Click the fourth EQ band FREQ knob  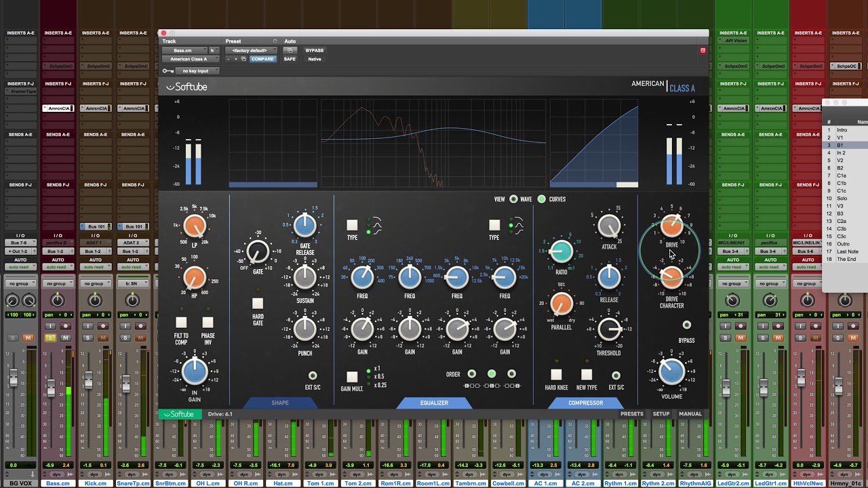pyautogui.click(x=505, y=277)
